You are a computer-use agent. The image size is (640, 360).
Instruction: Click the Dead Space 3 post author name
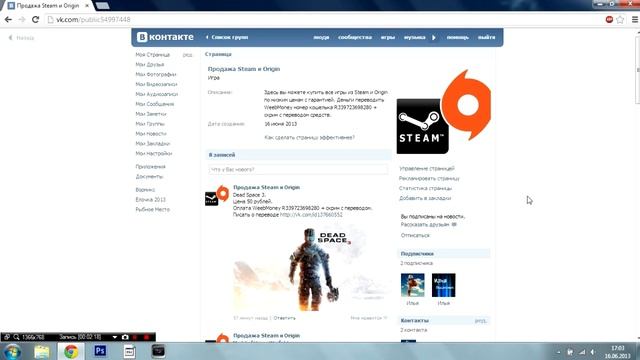(267, 187)
